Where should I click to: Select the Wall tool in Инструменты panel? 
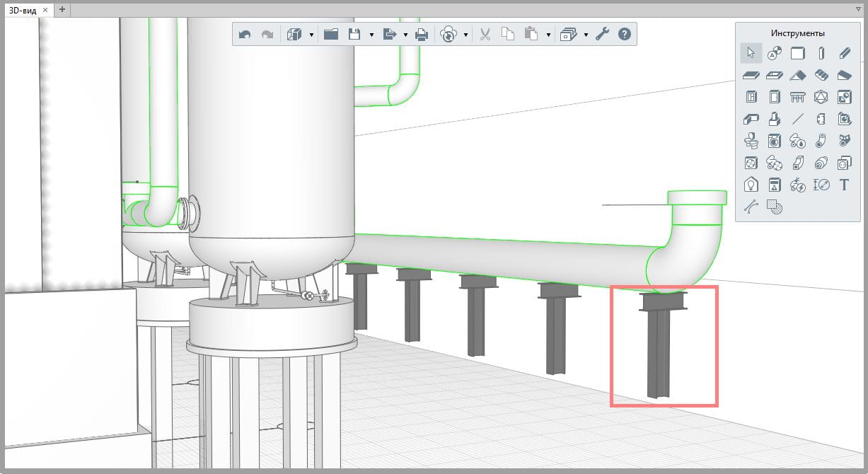click(x=797, y=53)
